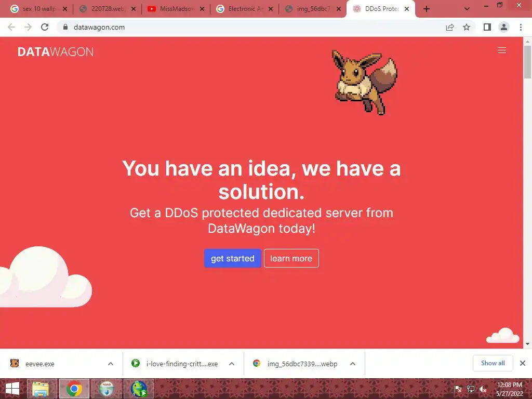Expand options for img_56dbc7339 webp download
Viewport: 532px width, 399px height.
(353, 364)
